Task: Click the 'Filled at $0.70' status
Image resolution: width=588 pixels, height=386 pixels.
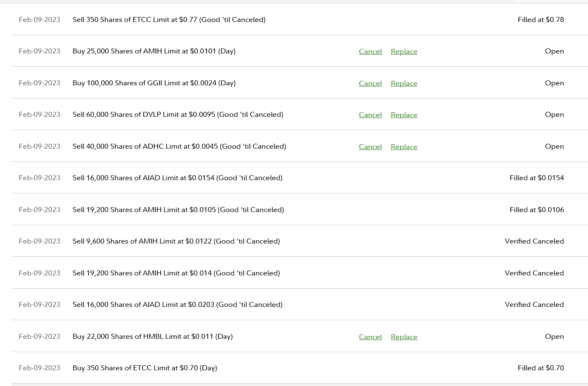Action: click(540, 368)
